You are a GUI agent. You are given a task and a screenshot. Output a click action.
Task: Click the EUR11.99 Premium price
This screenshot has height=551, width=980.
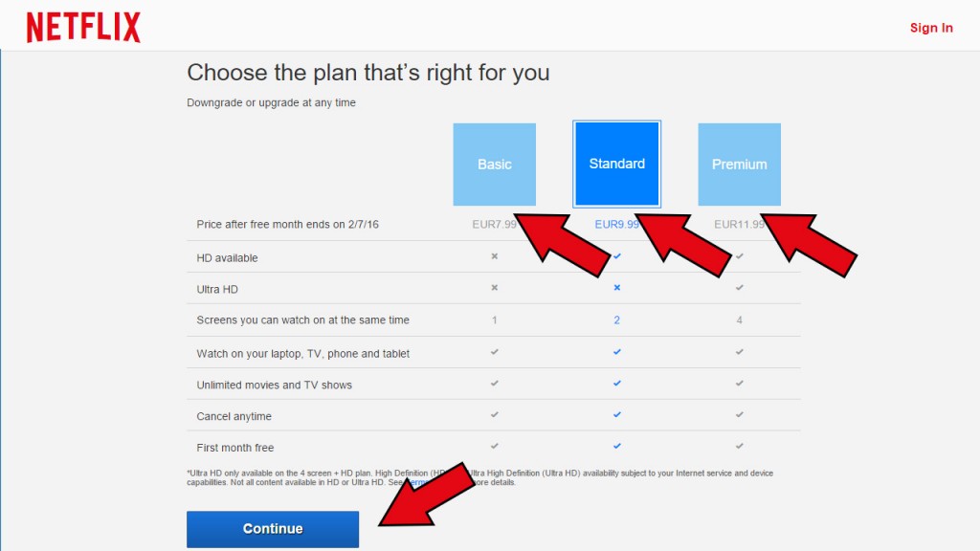point(740,224)
